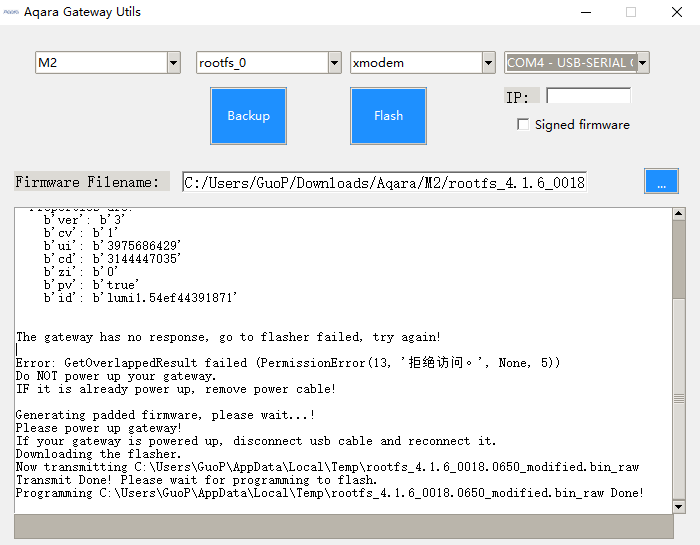
Task: Click log line starting 'Programming C:\Users\GuoP'
Action: [x=329, y=493]
